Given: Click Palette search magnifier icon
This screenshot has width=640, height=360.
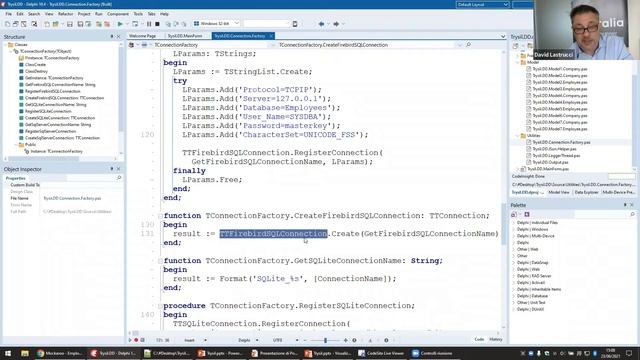Looking at the screenshot, I should click(x=632, y=214).
